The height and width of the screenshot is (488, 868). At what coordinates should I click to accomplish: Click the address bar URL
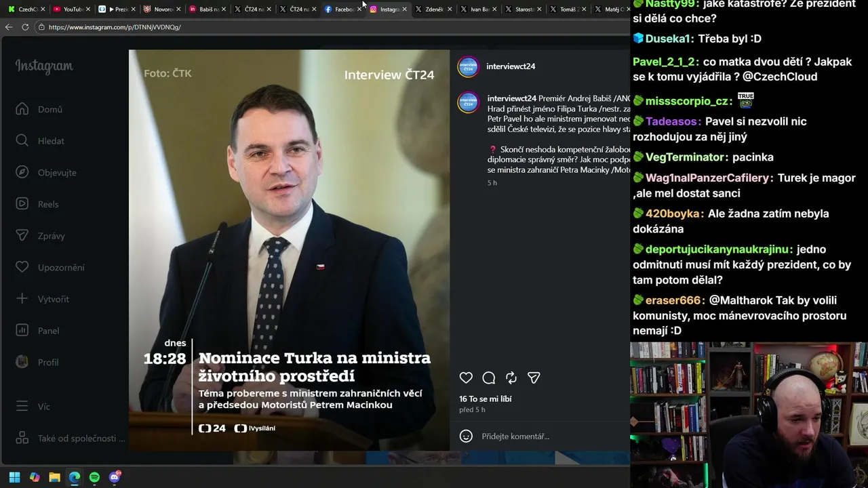[x=115, y=27]
